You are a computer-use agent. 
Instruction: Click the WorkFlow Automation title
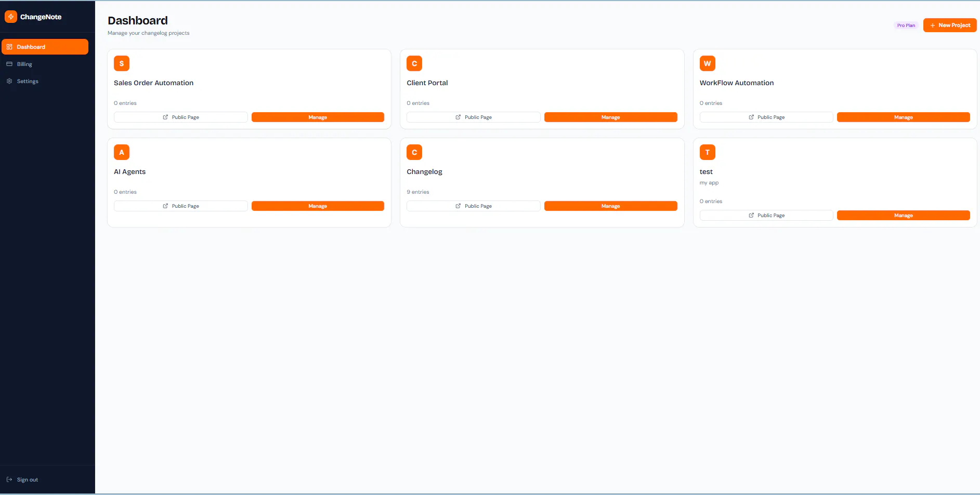coord(737,83)
